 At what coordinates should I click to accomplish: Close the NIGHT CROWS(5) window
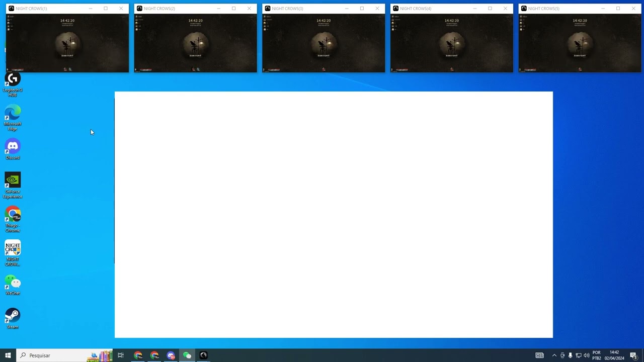(x=633, y=9)
